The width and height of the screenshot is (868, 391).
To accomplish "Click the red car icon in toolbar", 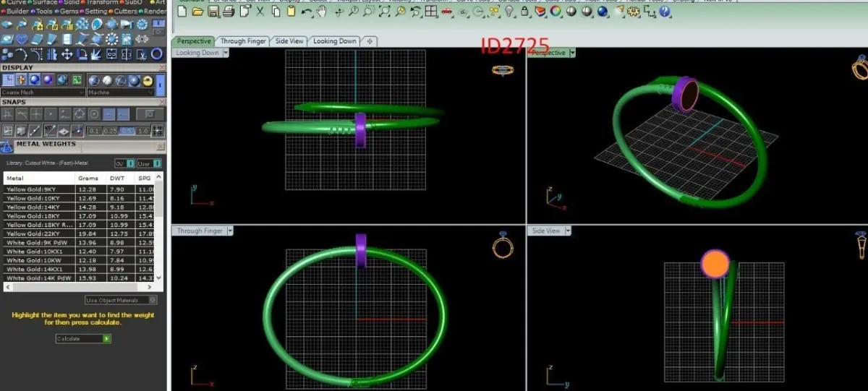I will coord(446,11).
